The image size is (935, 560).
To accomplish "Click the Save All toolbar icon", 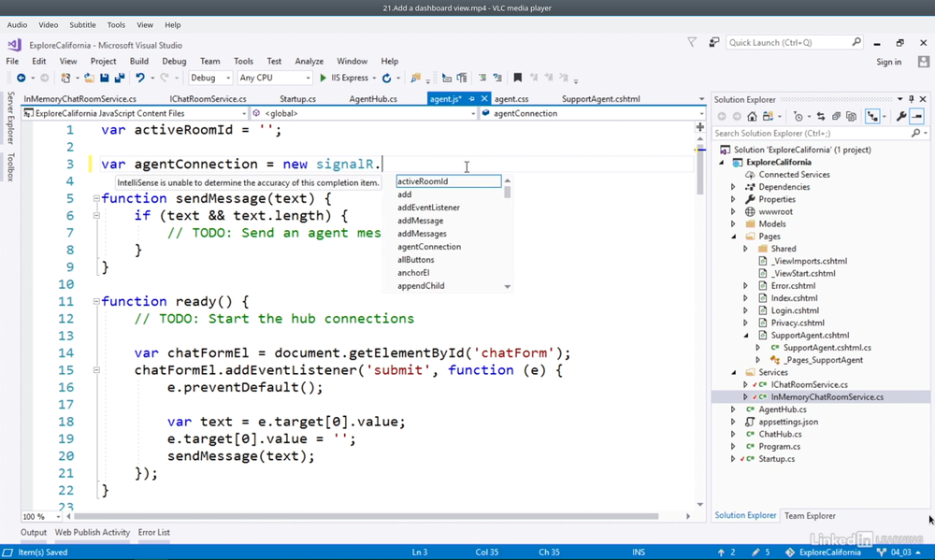I will click(119, 79).
